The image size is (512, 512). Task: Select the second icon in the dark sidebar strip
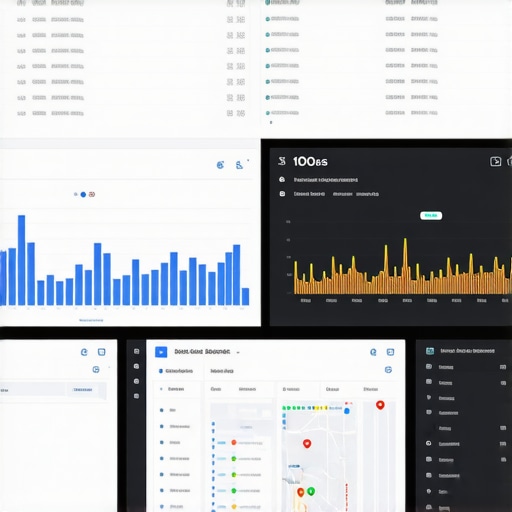coord(136,366)
